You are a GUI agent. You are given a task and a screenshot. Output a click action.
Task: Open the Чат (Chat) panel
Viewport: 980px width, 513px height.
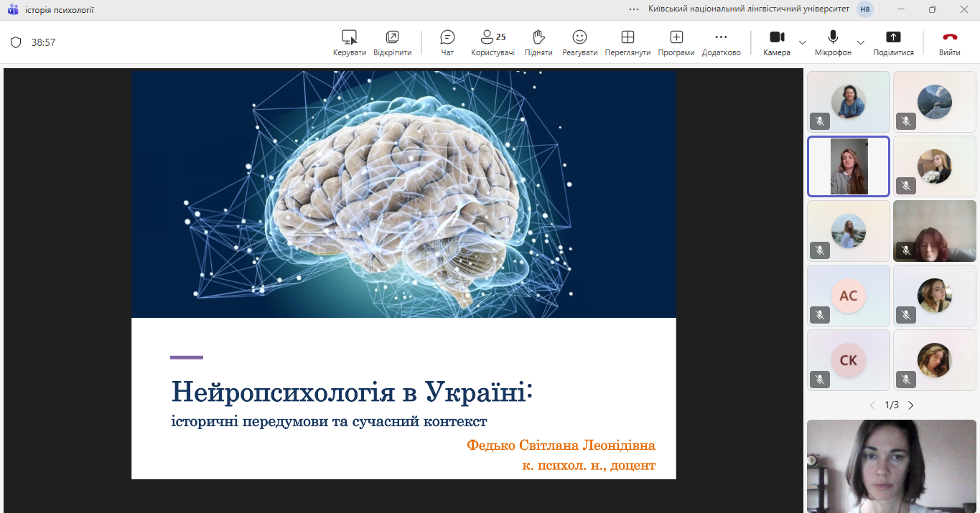point(447,42)
